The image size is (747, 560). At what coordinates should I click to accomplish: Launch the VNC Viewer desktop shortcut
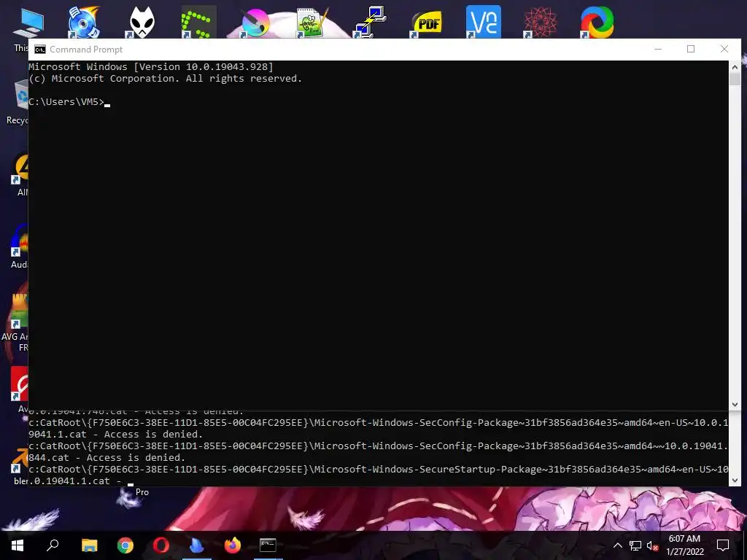pyautogui.click(x=484, y=22)
